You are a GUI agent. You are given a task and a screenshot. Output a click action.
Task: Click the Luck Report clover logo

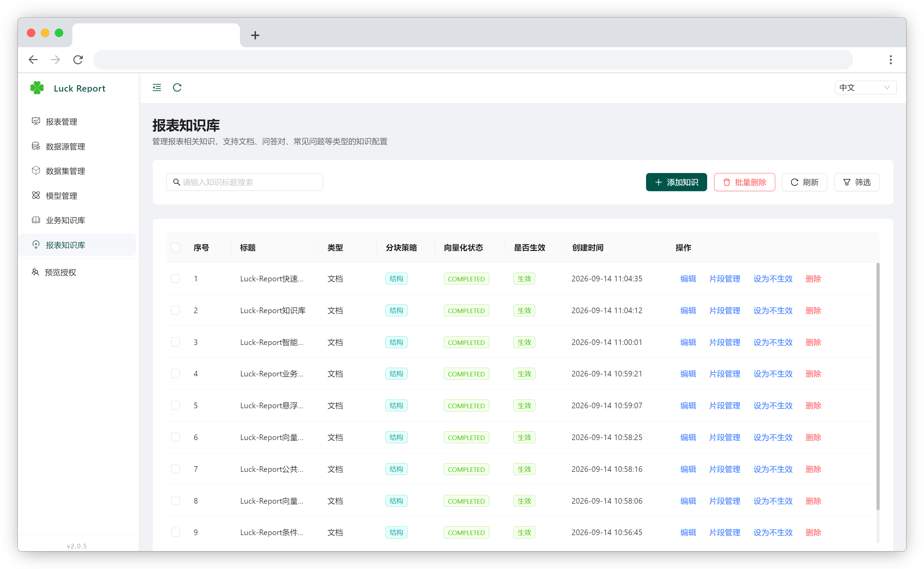(37, 88)
